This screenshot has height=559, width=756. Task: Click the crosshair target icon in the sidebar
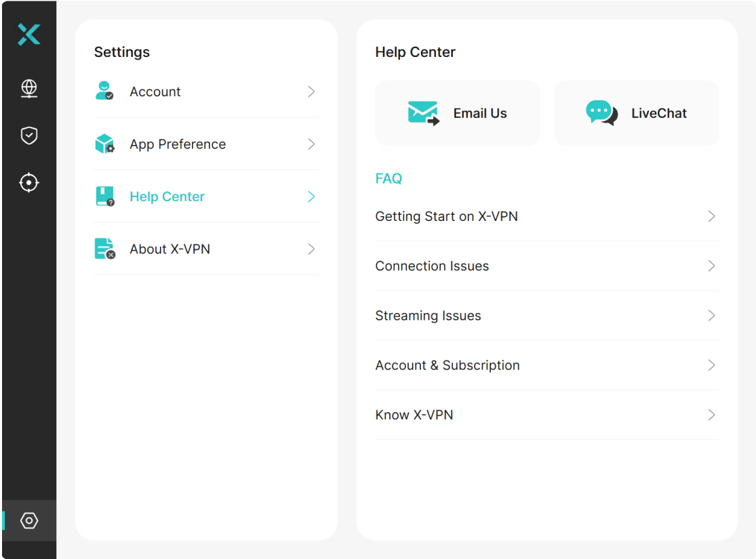[x=29, y=183]
